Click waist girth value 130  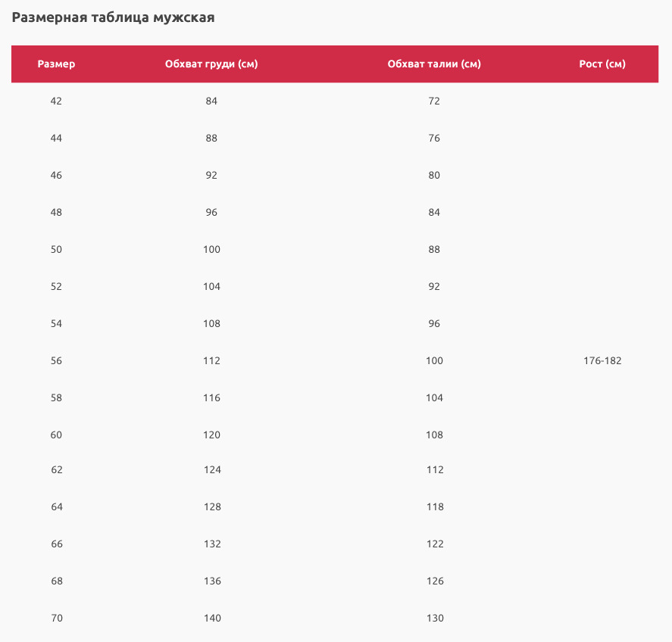coord(435,619)
